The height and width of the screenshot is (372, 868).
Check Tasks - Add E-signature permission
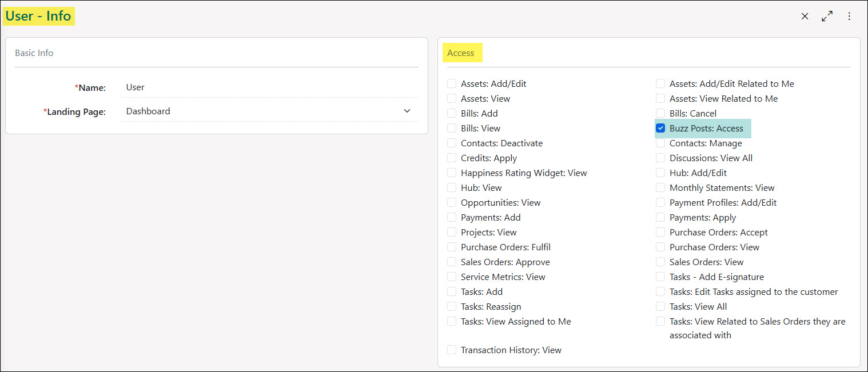660,277
